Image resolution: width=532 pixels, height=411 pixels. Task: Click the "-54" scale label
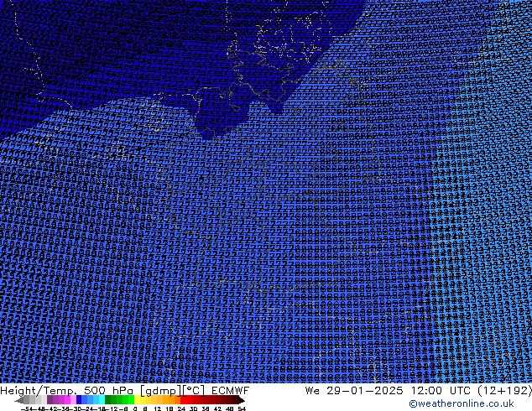(27, 408)
